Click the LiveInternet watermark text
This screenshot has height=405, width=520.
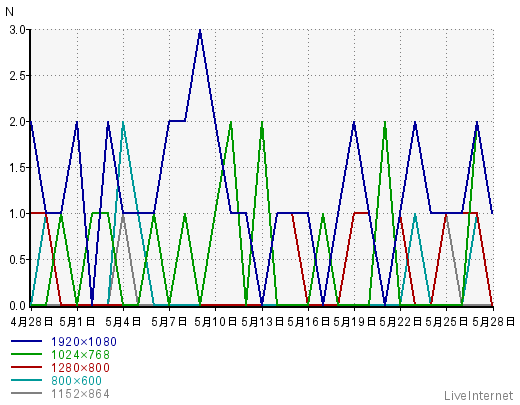[479, 396]
